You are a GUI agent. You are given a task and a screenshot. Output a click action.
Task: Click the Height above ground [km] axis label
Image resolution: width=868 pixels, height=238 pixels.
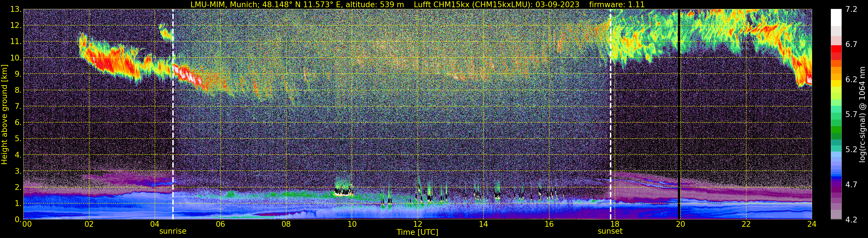(x=4, y=114)
